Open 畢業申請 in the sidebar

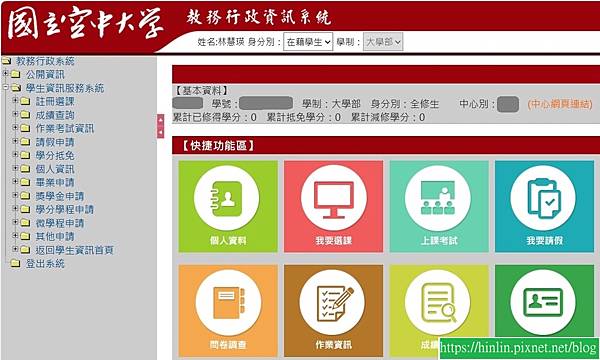[x=55, y=182]
